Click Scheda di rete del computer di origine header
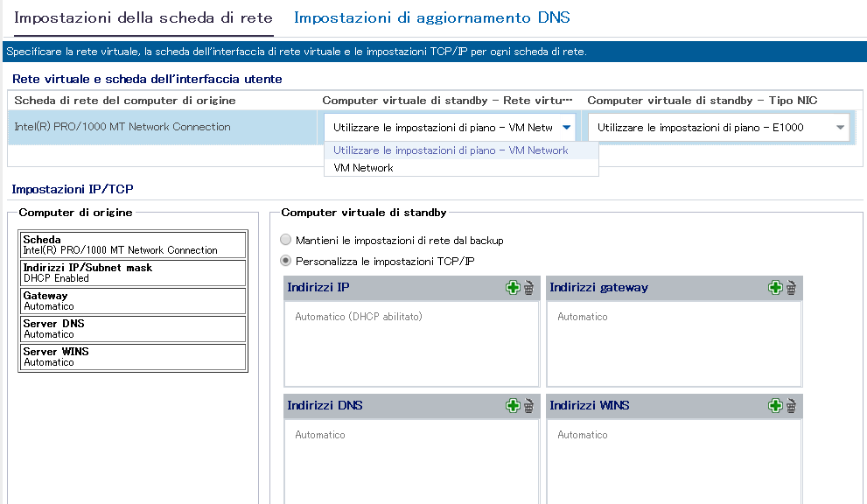Image resolution: width=867 pixels, height=504 pixels. [125, 101]
